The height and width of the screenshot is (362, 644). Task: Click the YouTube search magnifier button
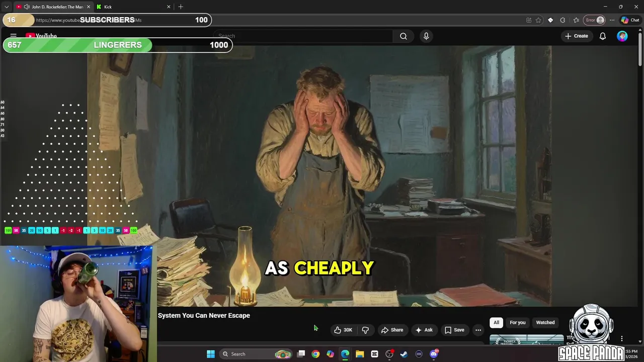(x=404, y=36)
